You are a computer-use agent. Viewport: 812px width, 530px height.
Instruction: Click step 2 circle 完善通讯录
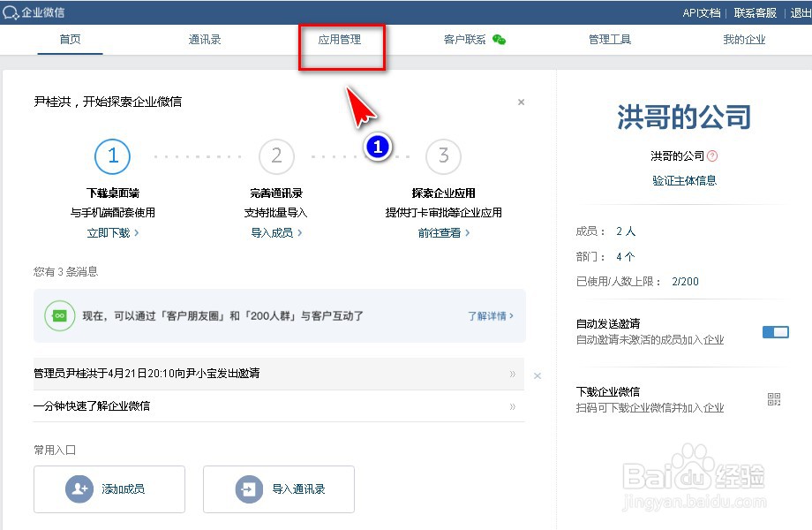pos(276,156)
